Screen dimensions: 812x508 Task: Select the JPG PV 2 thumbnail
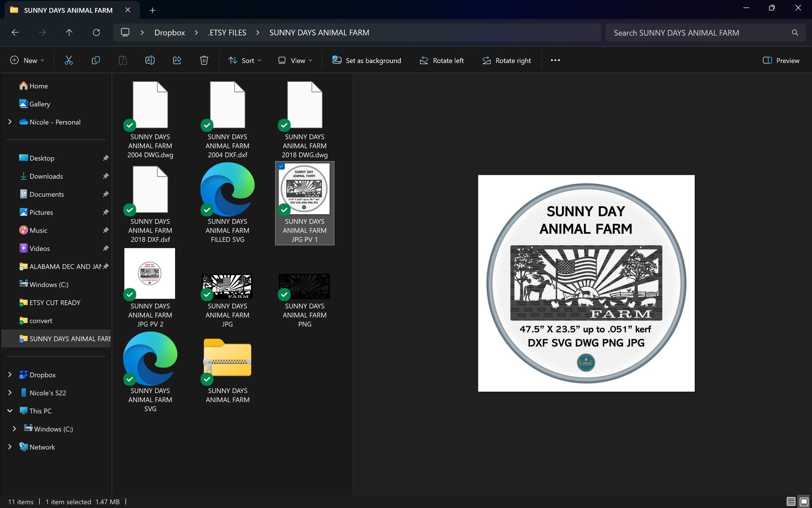pyautogui.click(x=150, y=288)
